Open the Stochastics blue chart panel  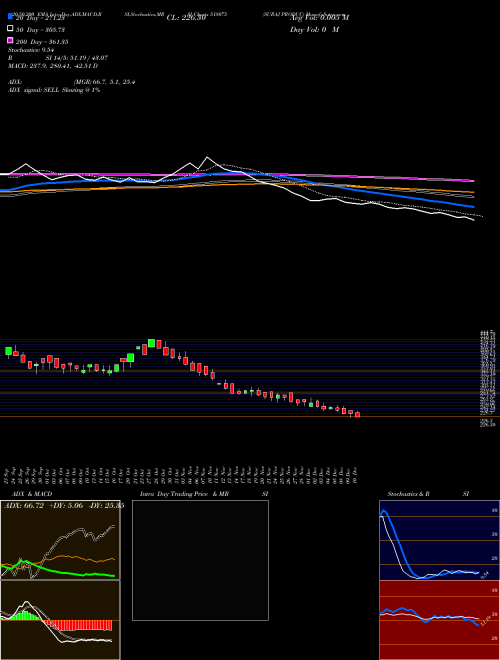[x=439, y=540]
